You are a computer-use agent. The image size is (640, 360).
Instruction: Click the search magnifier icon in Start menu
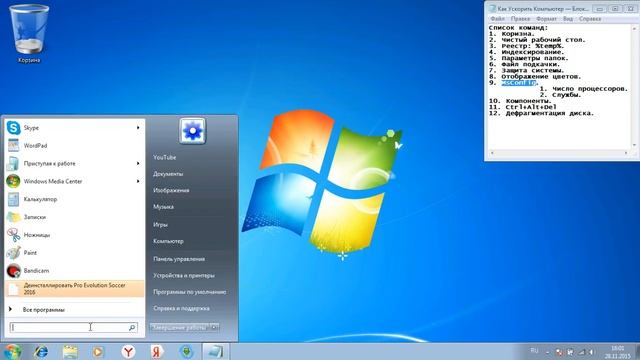(x=132, y=327)
